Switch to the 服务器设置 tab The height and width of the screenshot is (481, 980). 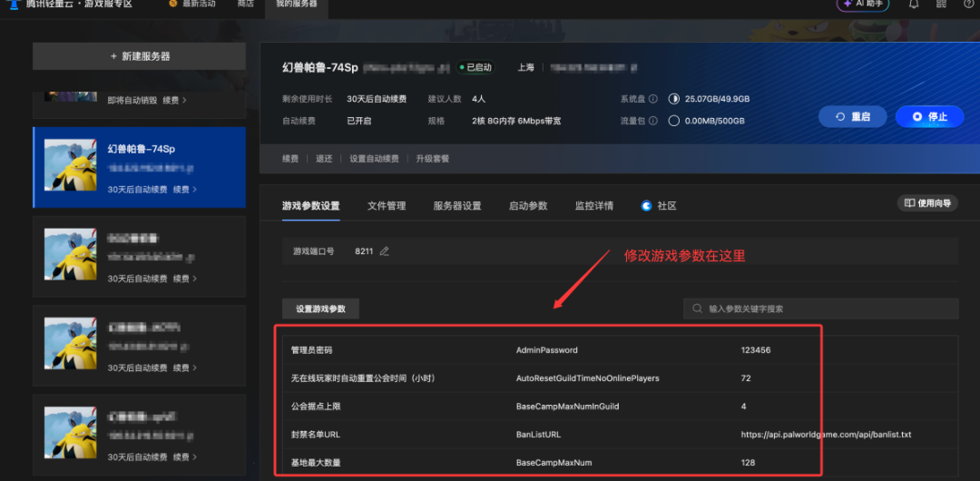(457, 206)
